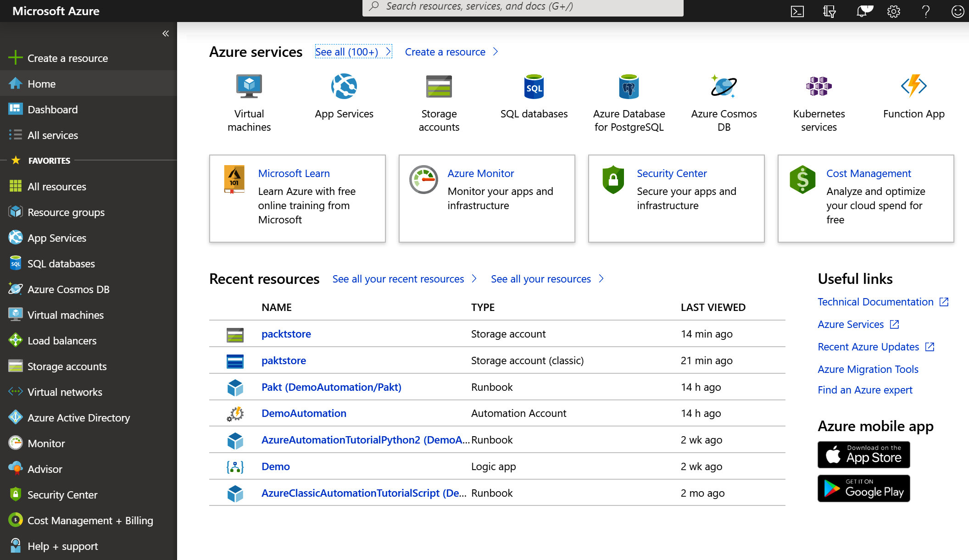Select Home in the left sidebar

point(89,84)
